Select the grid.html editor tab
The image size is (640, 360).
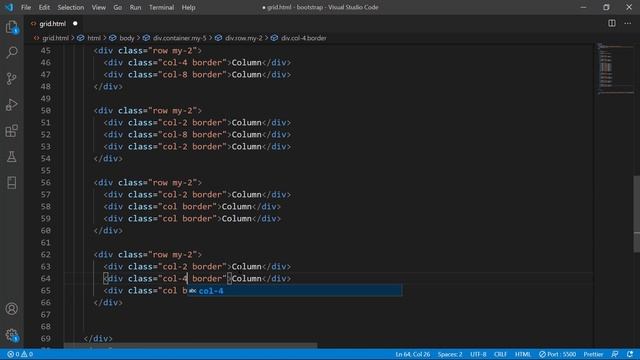coord(53,24)
